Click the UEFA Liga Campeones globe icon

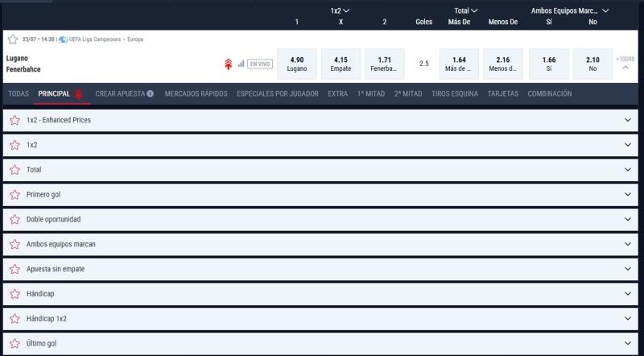[x=62, y=39]
